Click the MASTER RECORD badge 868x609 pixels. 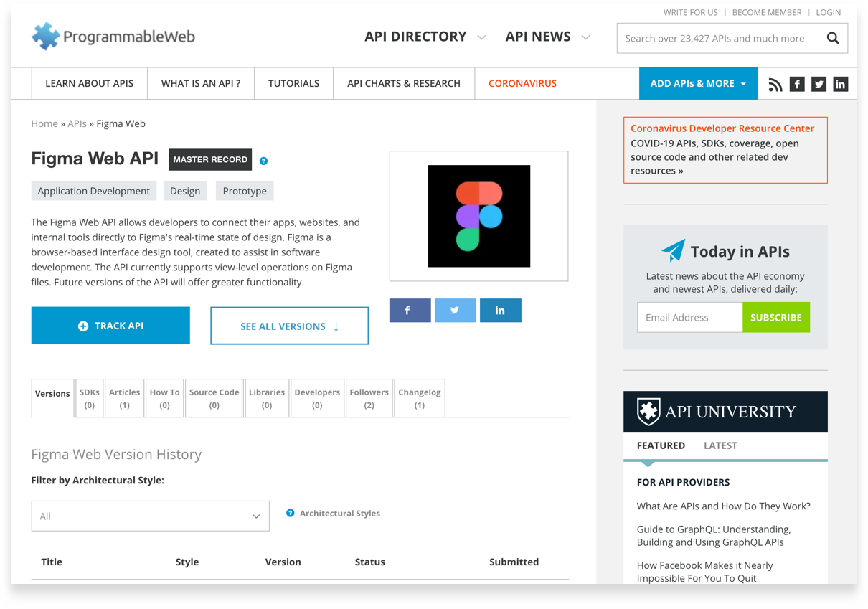pos(210,159)
